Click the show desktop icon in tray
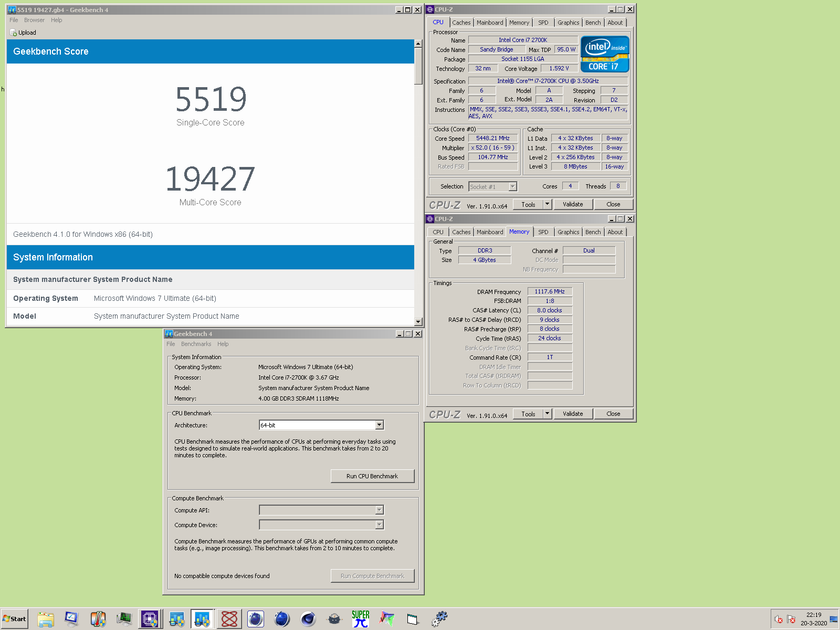The width and height of the screenshot is (840, 630). (834, 619)
